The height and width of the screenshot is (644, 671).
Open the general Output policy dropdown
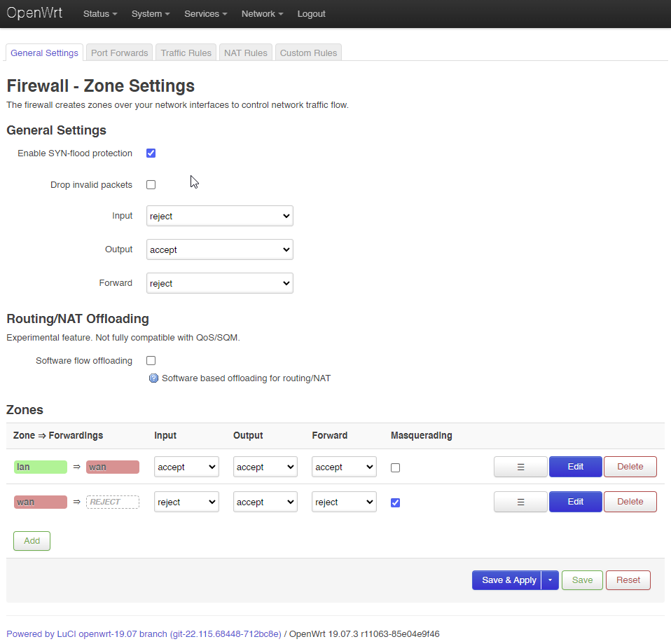pos(219,249)
